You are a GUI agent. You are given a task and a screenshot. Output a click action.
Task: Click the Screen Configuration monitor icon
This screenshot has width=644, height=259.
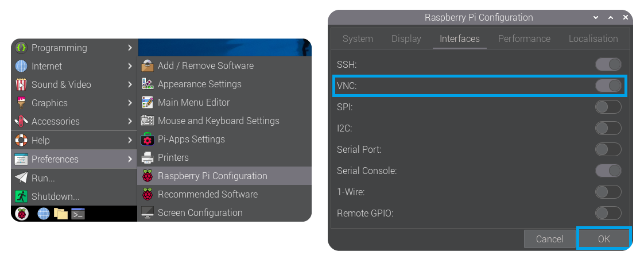click(x=148, y=212)
